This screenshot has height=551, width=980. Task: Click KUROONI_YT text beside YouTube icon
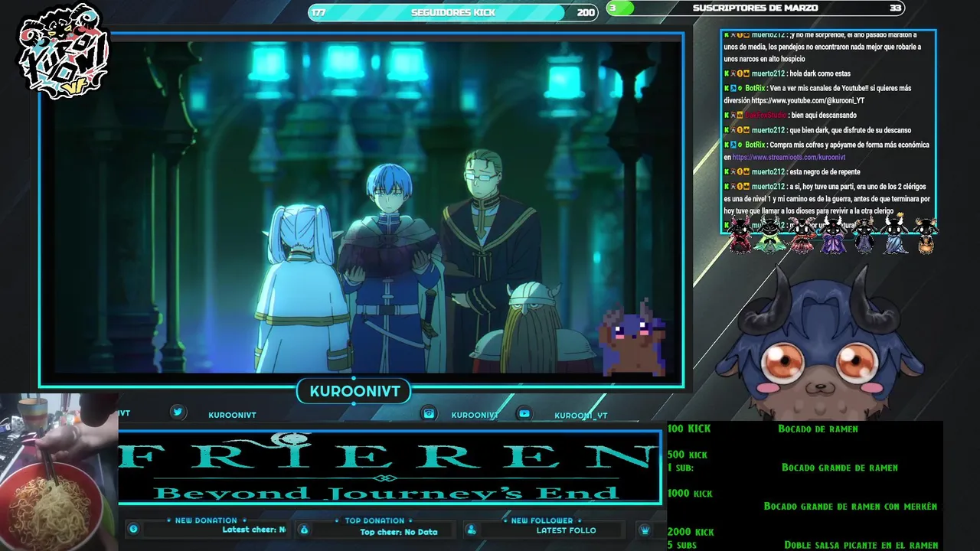coord(581,416)
